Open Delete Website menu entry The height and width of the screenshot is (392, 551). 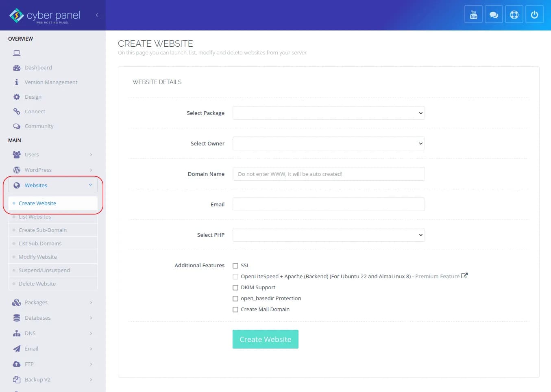pyautogui.click(x=53, y=284)
